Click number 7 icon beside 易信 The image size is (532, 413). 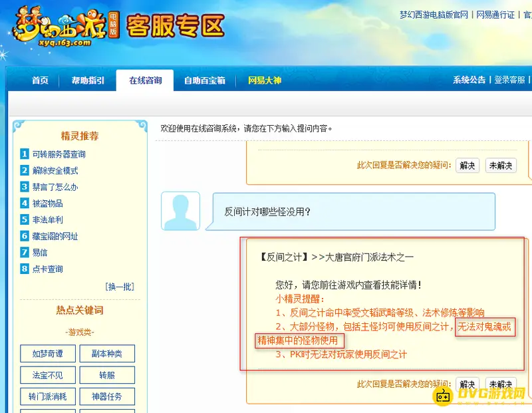(x=25, y=253)
